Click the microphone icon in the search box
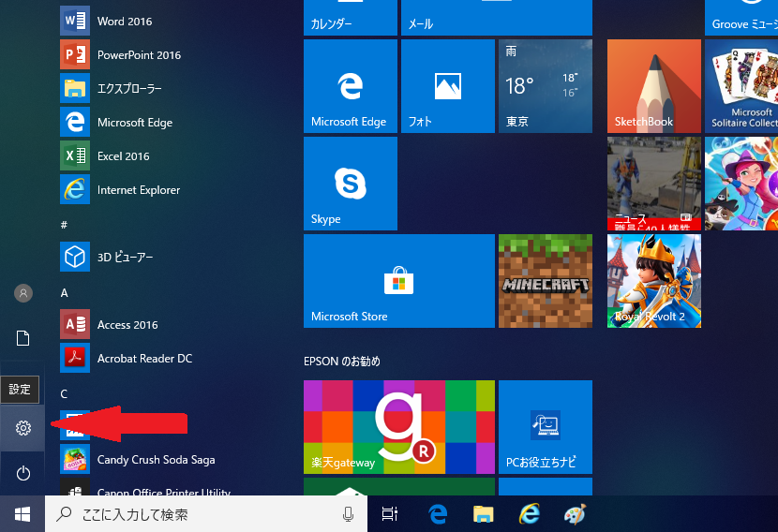 pyautogui.click(x=349, y=514)
